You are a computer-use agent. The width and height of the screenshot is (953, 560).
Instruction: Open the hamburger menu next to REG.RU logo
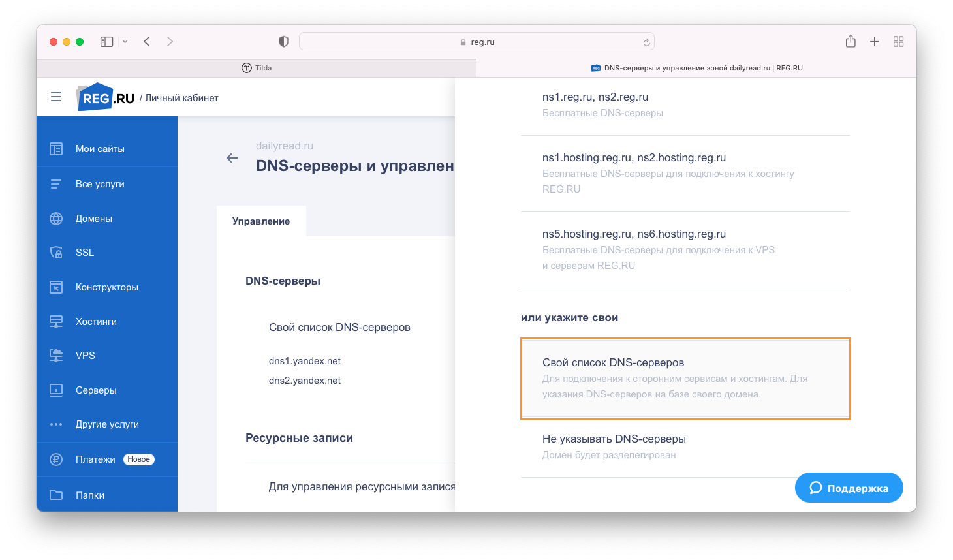pos(56,97)
